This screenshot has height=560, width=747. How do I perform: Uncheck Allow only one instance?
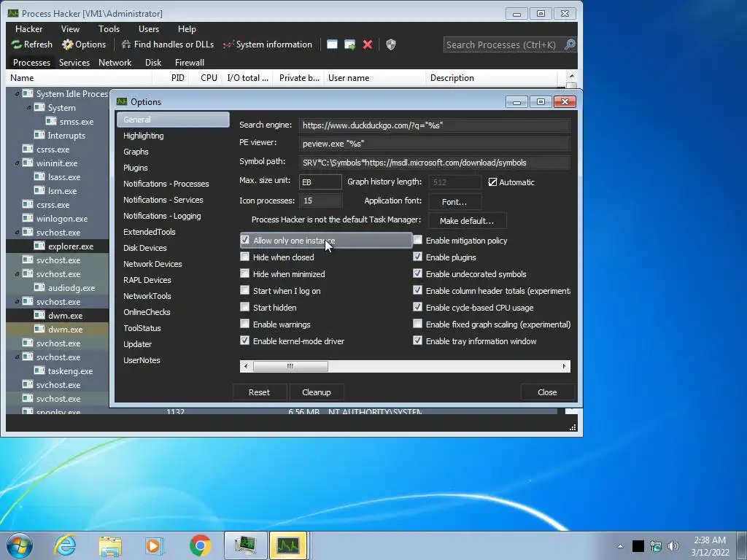[x=245, y=240]
